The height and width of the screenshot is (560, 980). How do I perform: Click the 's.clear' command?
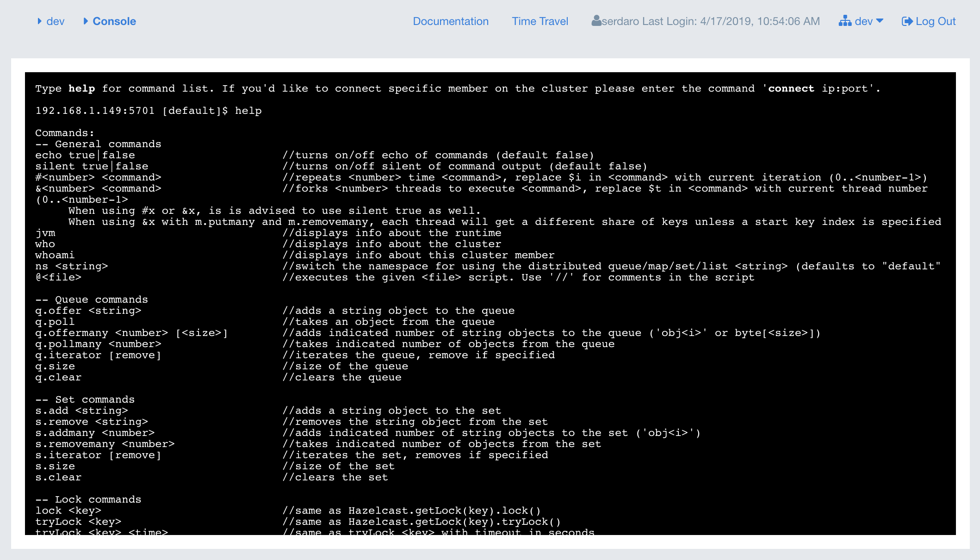coord(58,477)
